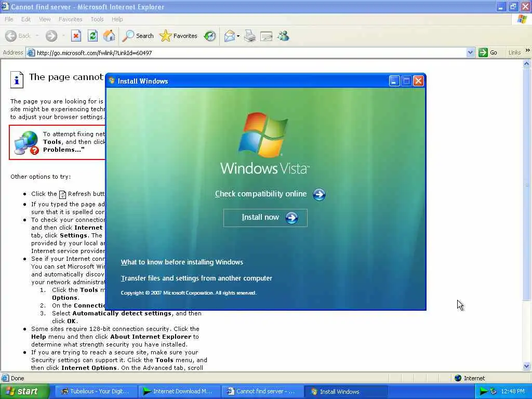Close the Install Windows dialog
The width and height of the screenshot is (532, 399).
tap(418, 81)
